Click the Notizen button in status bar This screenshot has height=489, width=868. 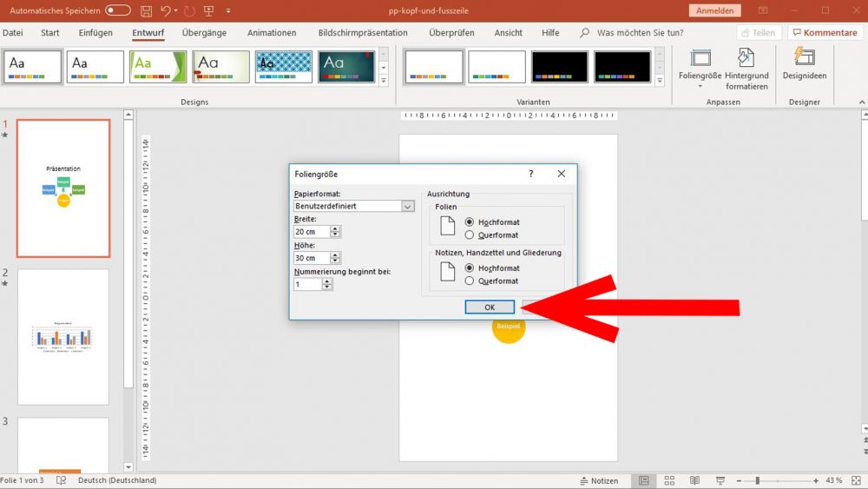[599, 480]
